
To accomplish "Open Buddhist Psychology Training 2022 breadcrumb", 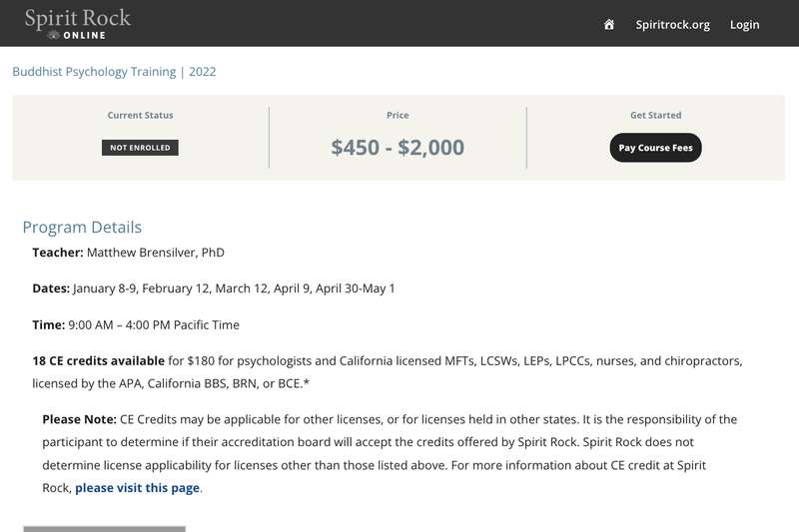I will [114, 72].
